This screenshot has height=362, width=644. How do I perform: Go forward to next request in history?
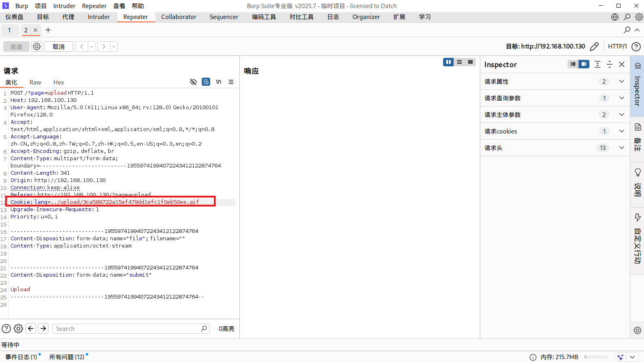[x=104, y=47]
